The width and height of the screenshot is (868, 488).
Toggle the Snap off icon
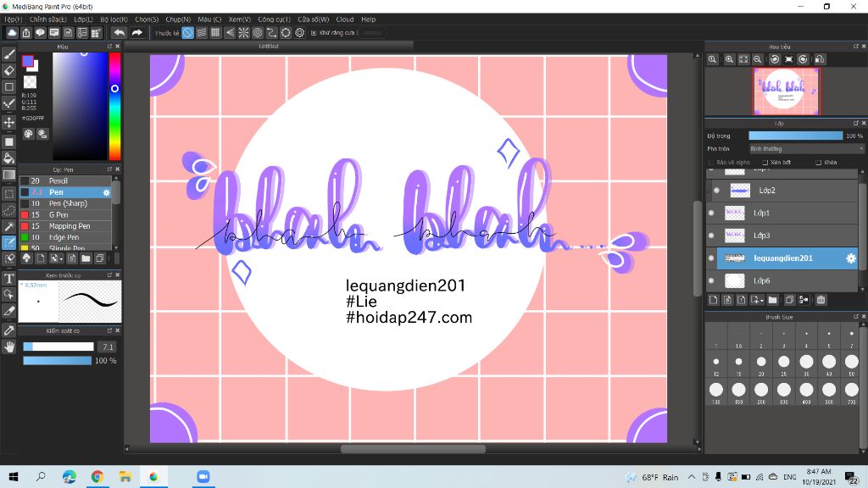point(188,33)
